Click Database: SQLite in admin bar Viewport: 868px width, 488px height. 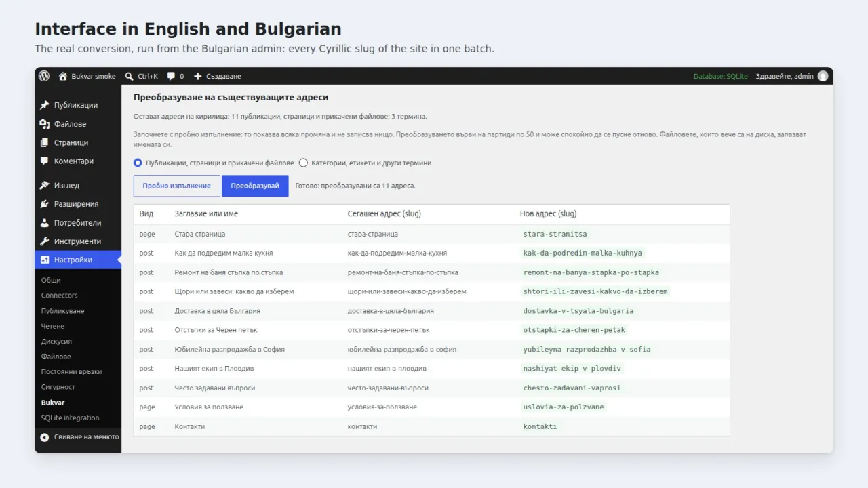point(721,76)
